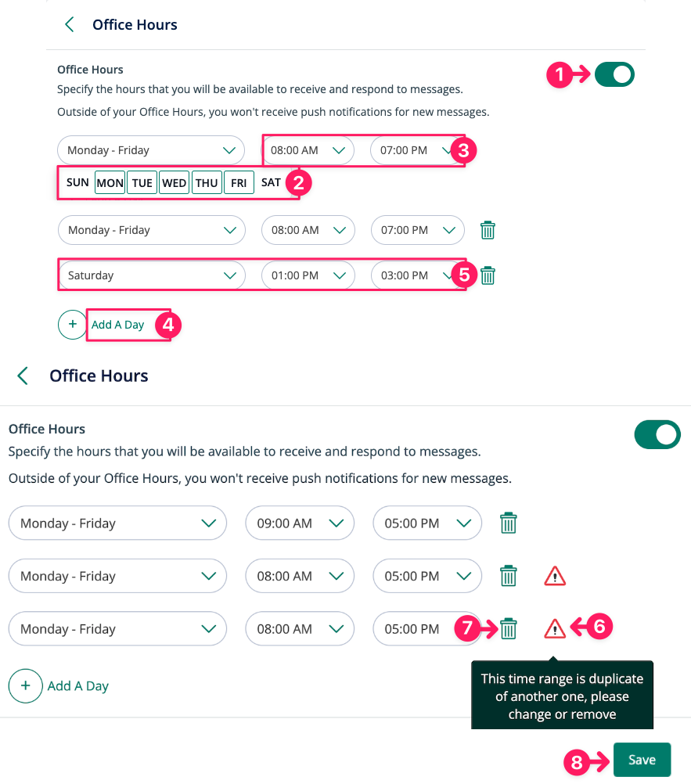Image resolution: width=691 pixels, height=784 pixels.
Task: Toggle the WED day selector
Action: (175, 183)
